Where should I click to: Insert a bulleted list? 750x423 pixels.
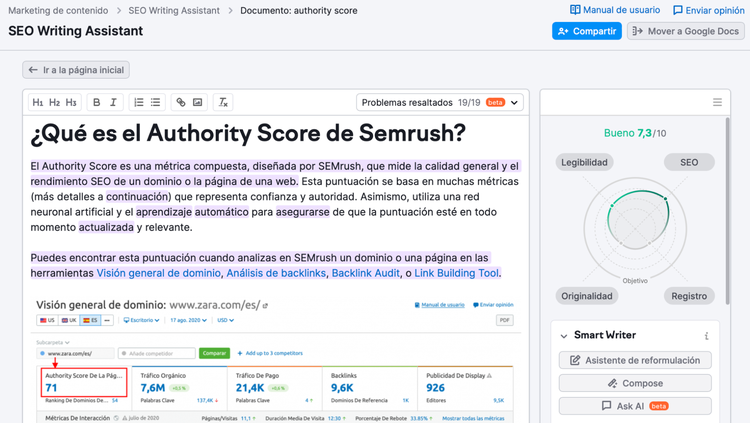(x=155, y=102)
